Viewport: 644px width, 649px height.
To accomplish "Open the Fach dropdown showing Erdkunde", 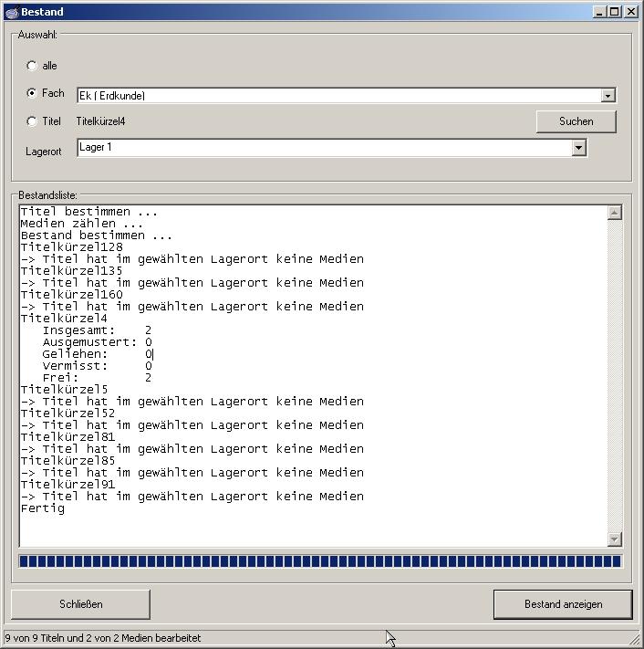I will click(x=608, y=96).
